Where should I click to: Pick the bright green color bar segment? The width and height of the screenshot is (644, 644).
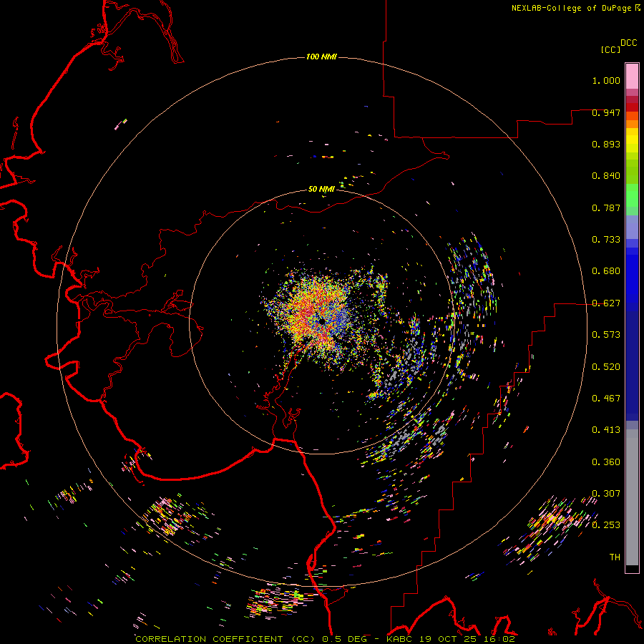click(x=632, y=195)
